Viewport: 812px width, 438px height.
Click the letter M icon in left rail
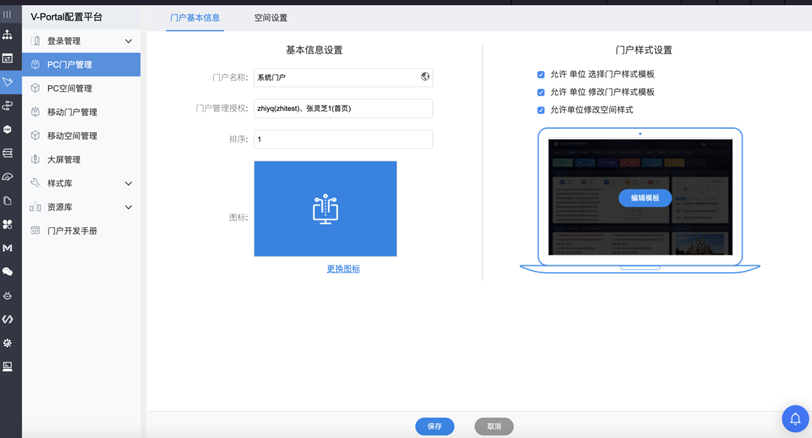[8, 247]
